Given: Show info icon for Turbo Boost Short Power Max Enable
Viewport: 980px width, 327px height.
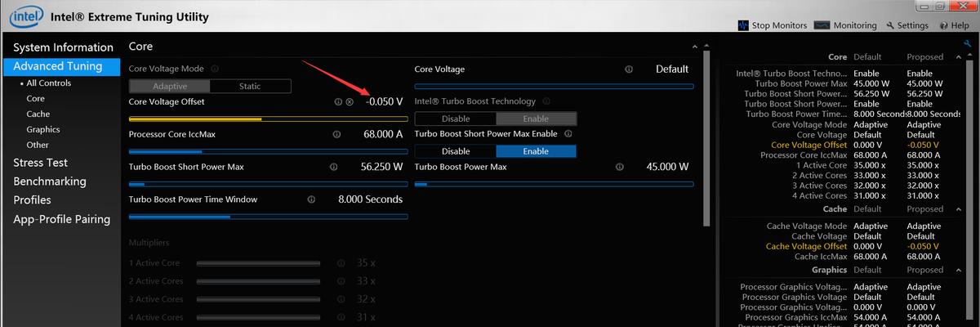Looking at the screenshot, I should pos(568,133).
